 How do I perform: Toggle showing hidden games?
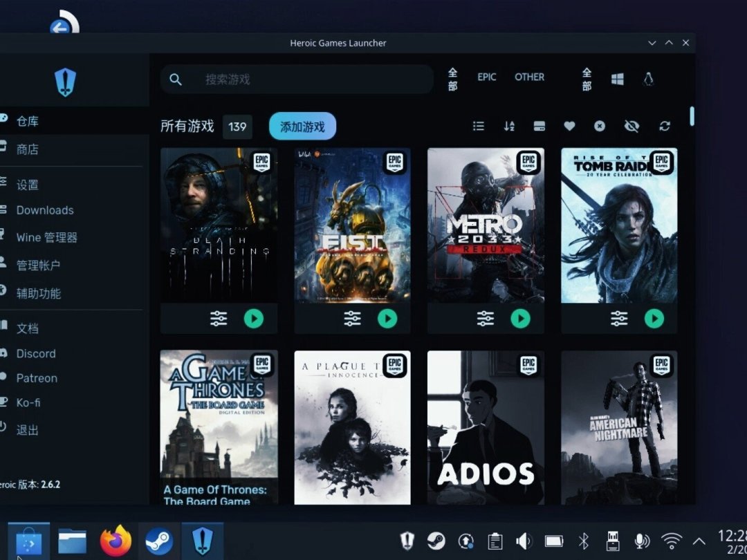click(631, 126)
